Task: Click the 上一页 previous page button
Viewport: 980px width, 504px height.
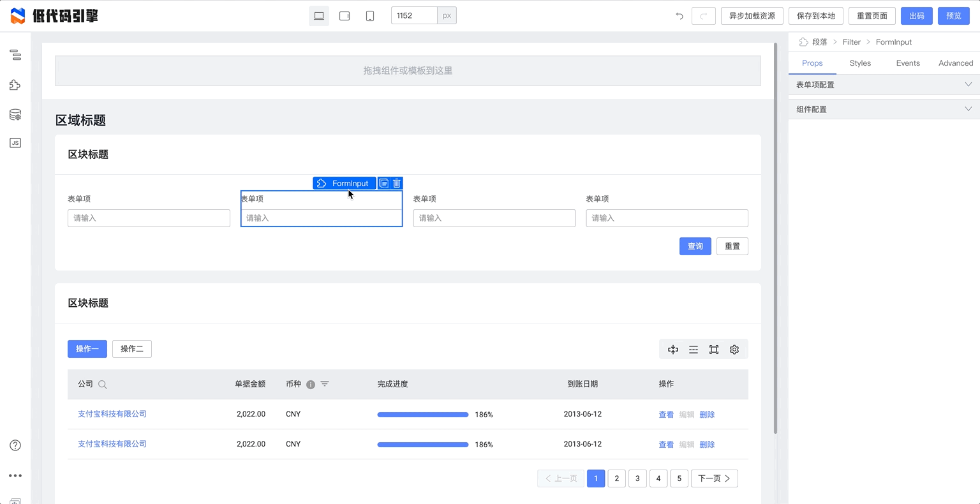Action: pyautogui.click(x=561, y=478)
